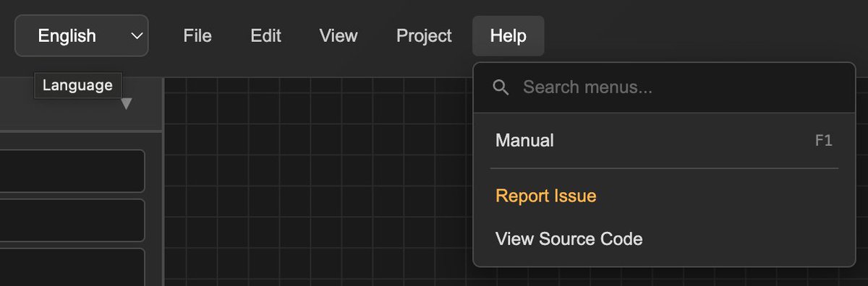Collapse the left panel triangle arrow
868x286 pixels.
tap(127, 104)
